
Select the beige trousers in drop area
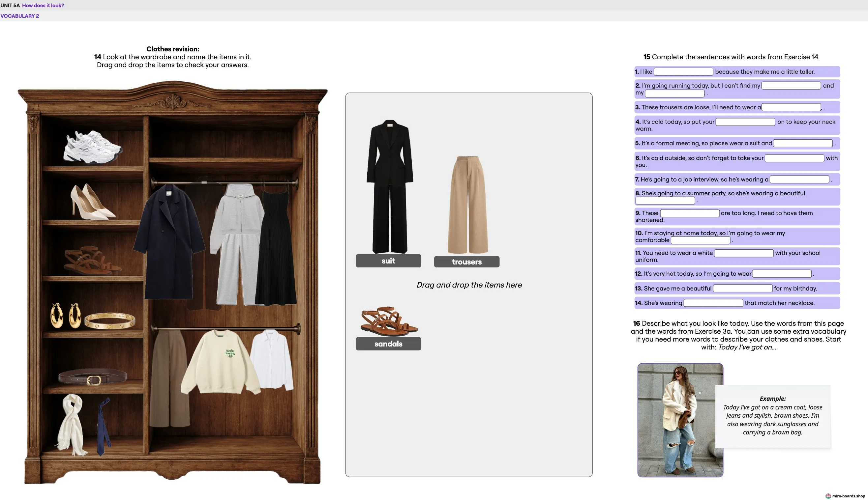pyautogui.click(x=468, y=205)
